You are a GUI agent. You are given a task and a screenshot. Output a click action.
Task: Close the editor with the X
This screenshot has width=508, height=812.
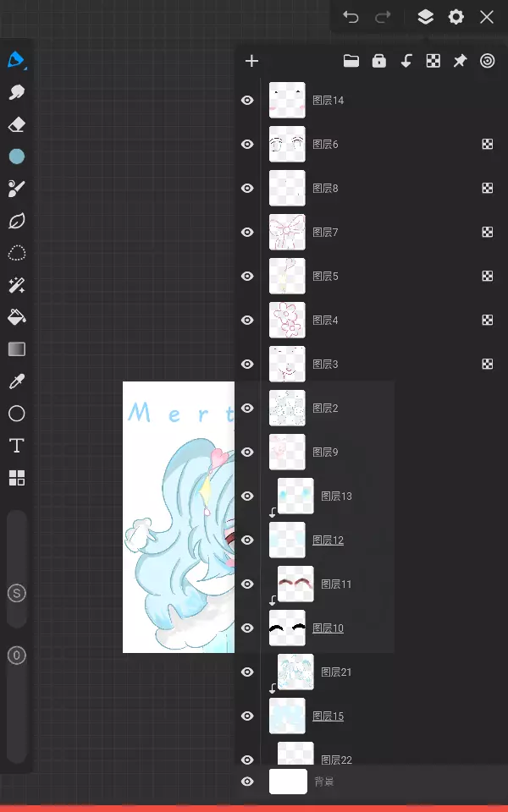[487, 17]
